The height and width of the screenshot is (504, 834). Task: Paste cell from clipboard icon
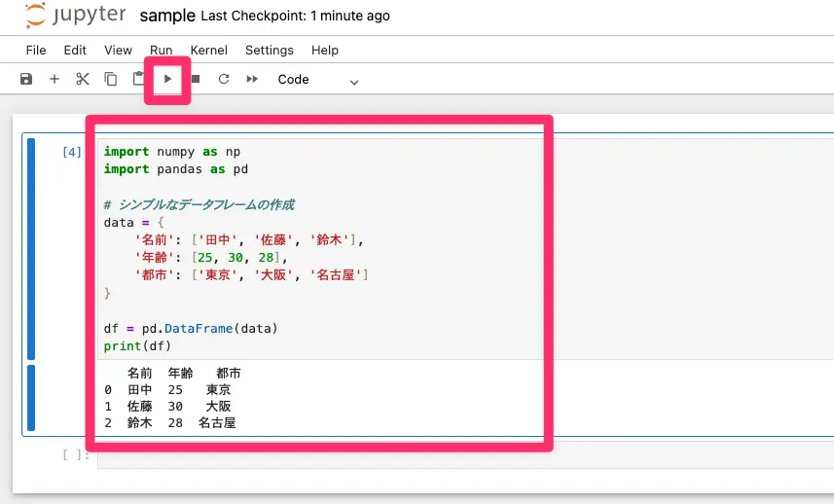coord(138,79)
